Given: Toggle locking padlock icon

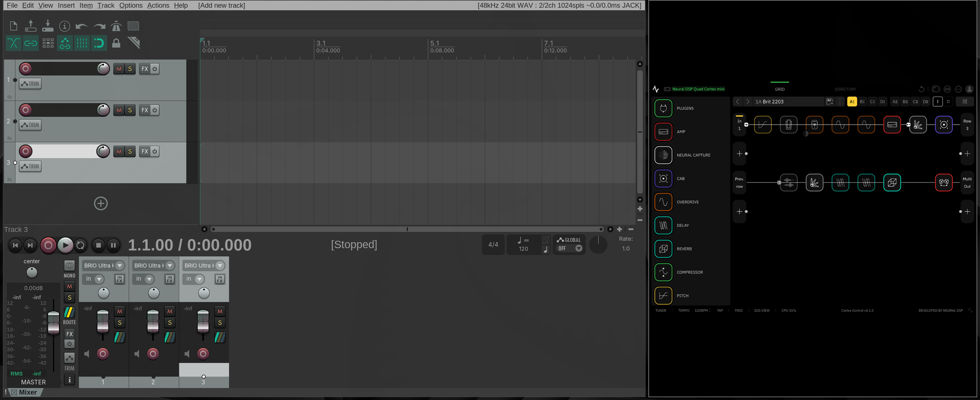Looking at the screenshot, I should click(x=116, y=43).
